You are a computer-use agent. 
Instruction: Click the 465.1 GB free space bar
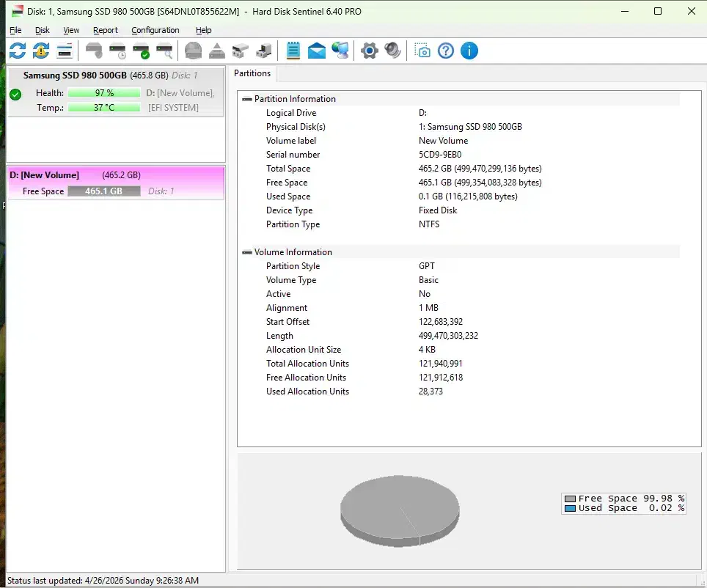tap(104, 191)
